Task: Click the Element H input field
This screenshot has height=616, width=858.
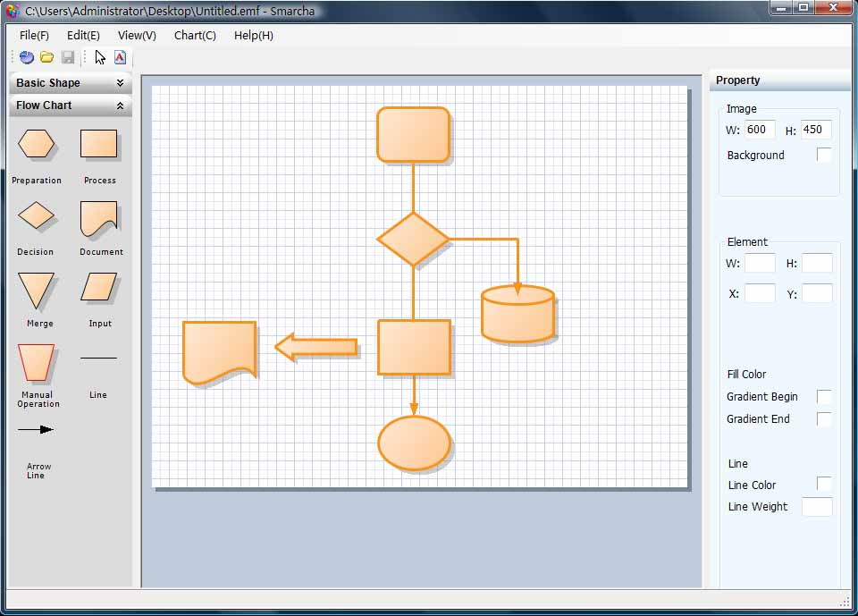Action: click(x=817, y=263)
